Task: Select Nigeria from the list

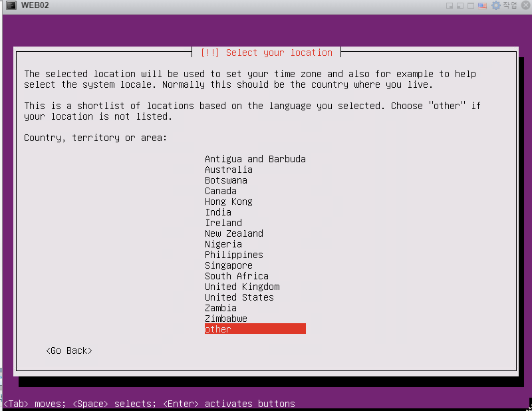Action: tap(255, 244)
